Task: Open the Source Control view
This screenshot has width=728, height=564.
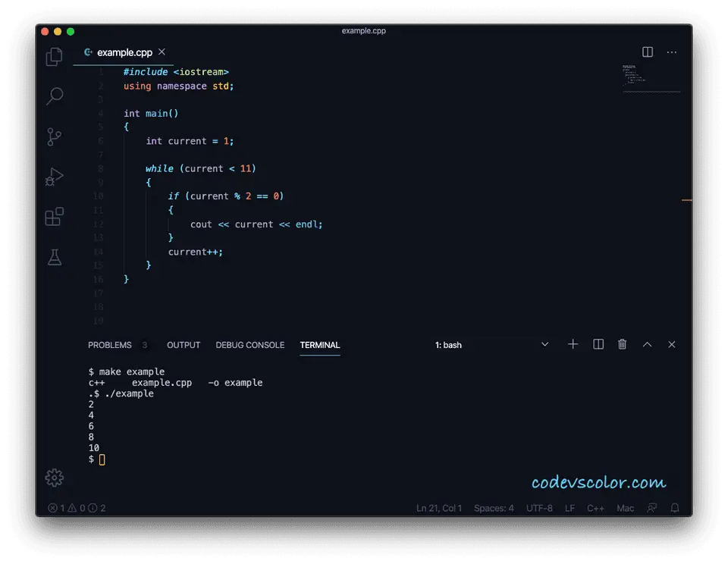Action: (55, 137)
